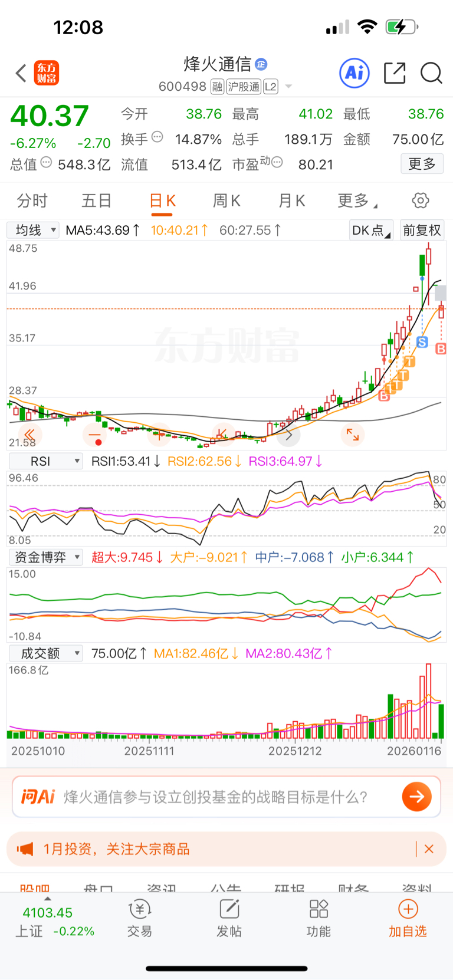Tap the 沪股通 tag
Image resolution: width=453 pixels, height=980 pixels.
(244, 87)
